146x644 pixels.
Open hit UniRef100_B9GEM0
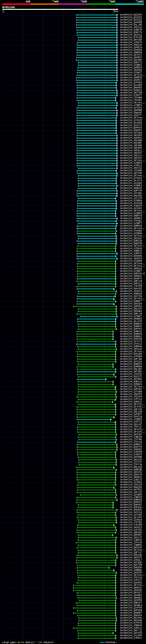(x=131, y=568)
